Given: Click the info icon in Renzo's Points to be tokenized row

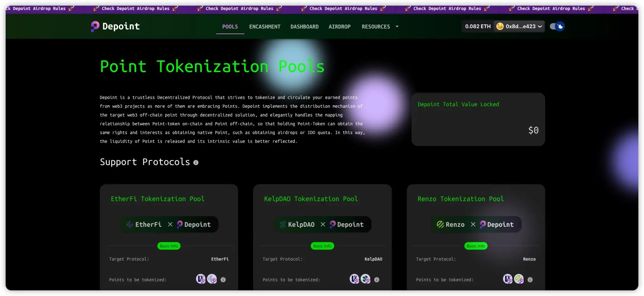Looking at the screenshot, I should 530,280.
